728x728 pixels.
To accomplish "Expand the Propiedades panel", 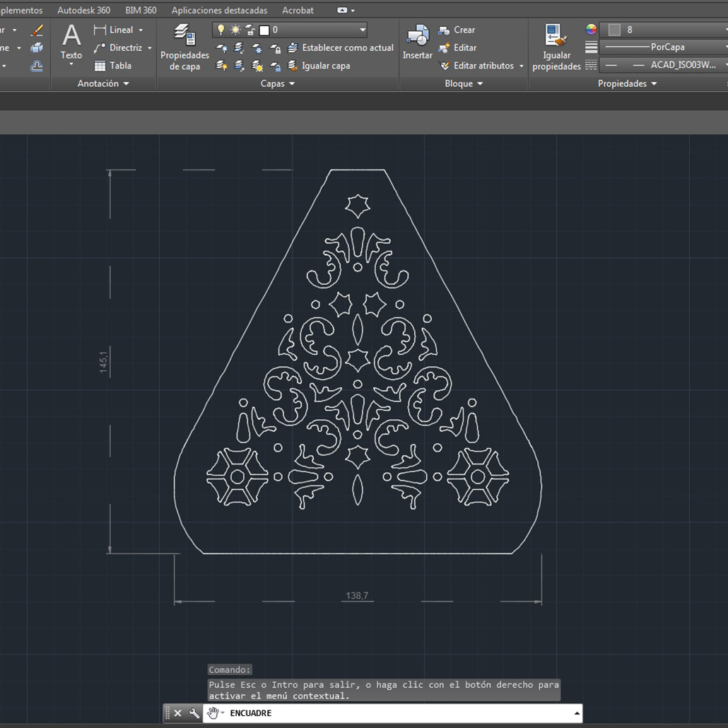I will click(627, 83).
